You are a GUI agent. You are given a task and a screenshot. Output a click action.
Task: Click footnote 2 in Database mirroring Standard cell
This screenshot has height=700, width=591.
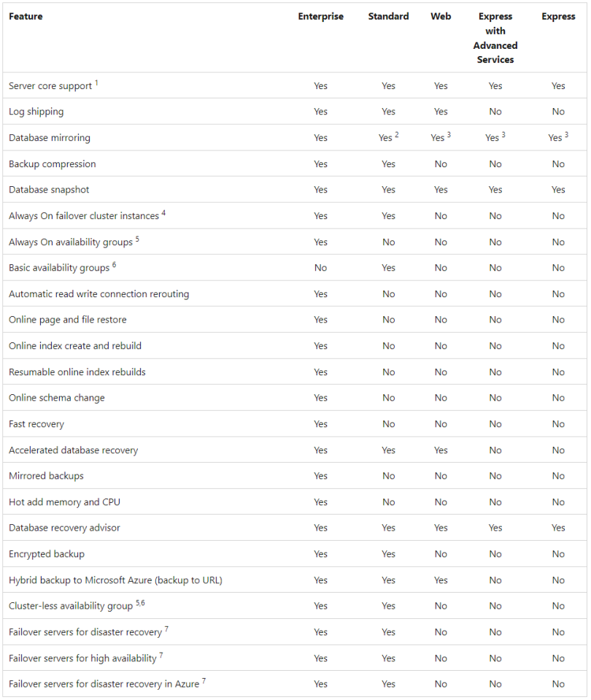coord(396,135)
